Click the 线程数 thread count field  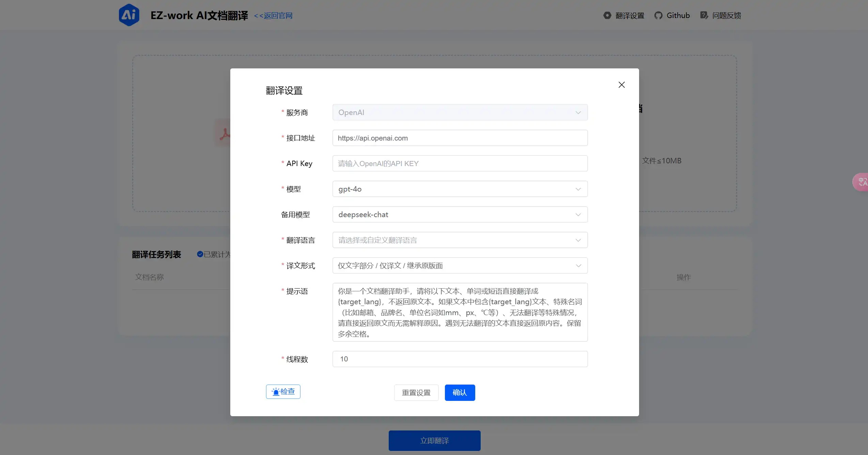coord(460,359)
